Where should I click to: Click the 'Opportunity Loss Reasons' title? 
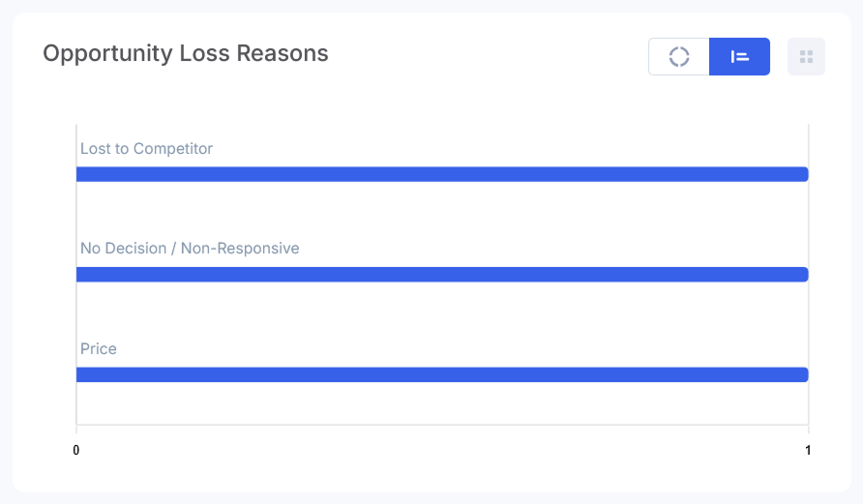coord(186,53)
